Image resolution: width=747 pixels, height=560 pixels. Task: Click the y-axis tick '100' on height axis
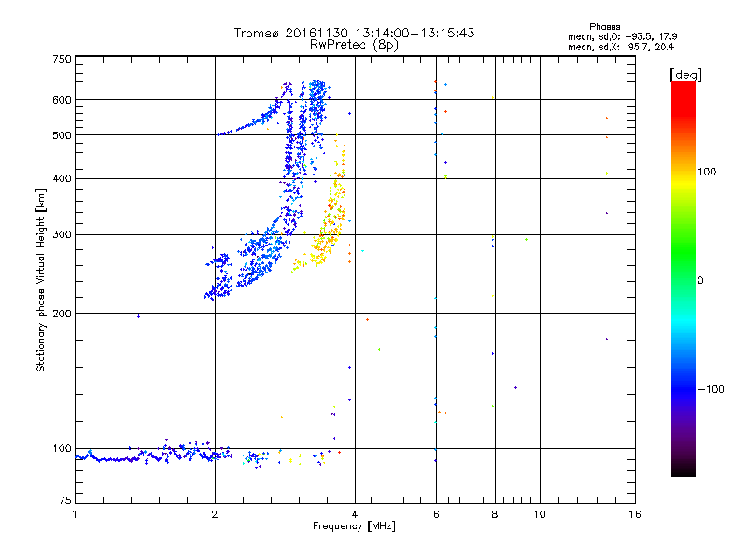coord(62,448)
